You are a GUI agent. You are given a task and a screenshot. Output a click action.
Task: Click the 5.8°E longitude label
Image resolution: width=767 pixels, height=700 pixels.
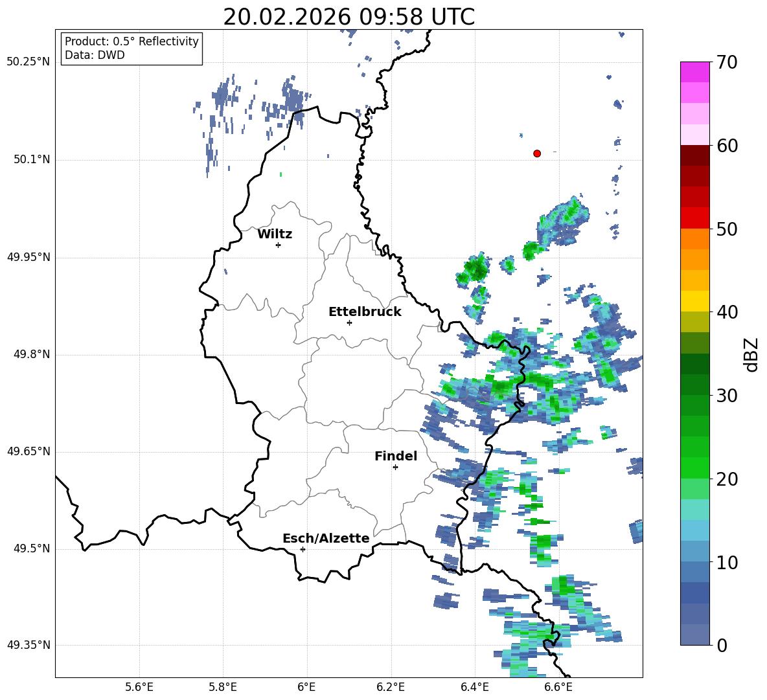click(223, 687)
